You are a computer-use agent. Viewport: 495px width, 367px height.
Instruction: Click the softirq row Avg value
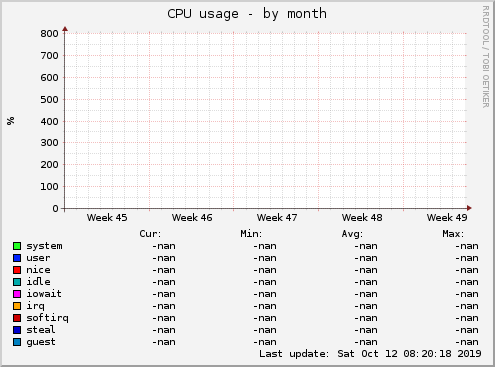(x=366, y=318)
